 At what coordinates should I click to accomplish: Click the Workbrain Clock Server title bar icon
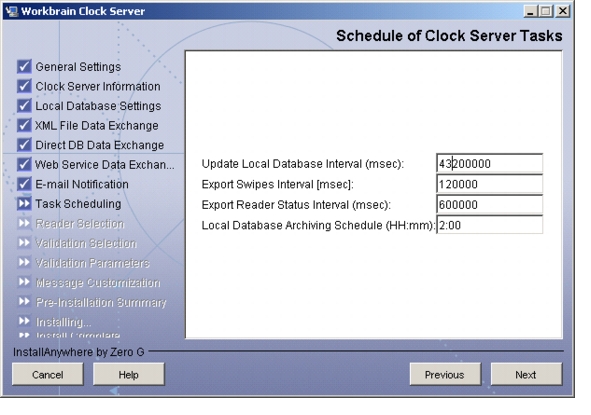(x=12, y=11)
